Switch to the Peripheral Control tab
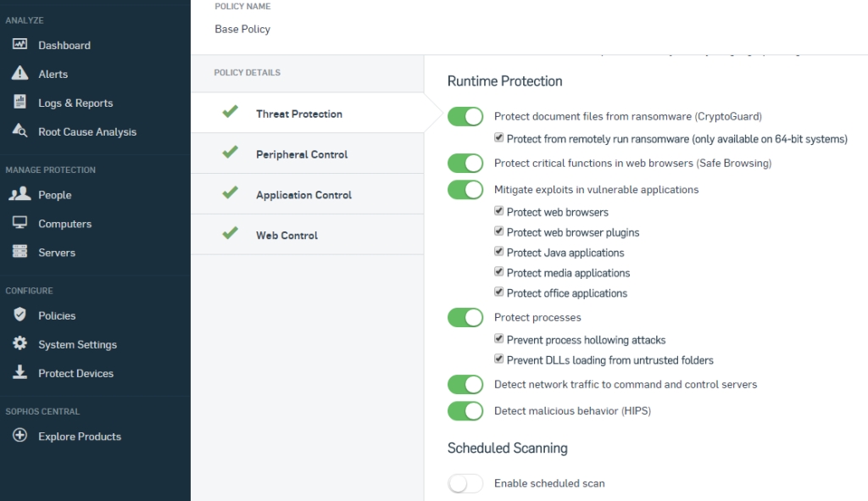 (x=302, y=154)
